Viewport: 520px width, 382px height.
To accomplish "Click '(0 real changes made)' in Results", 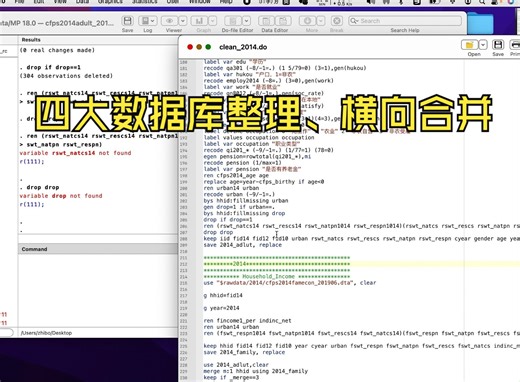I will tap(57, 50).
